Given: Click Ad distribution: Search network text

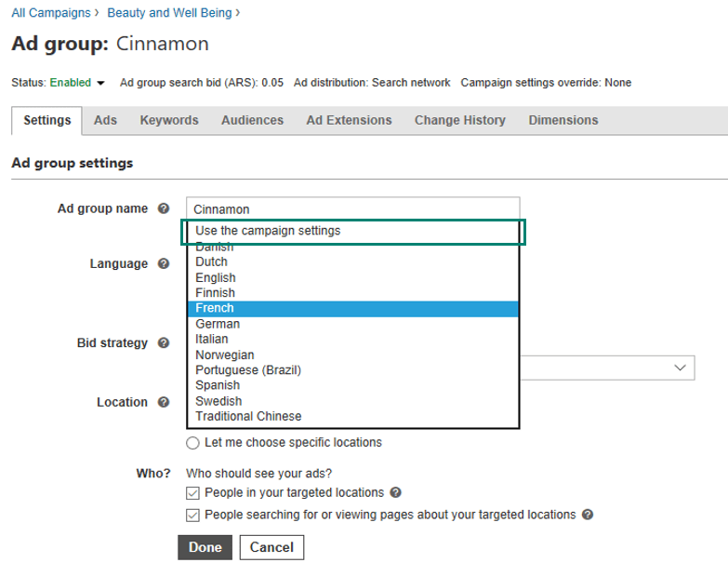Looking at the screenshot, I should 372,83.
